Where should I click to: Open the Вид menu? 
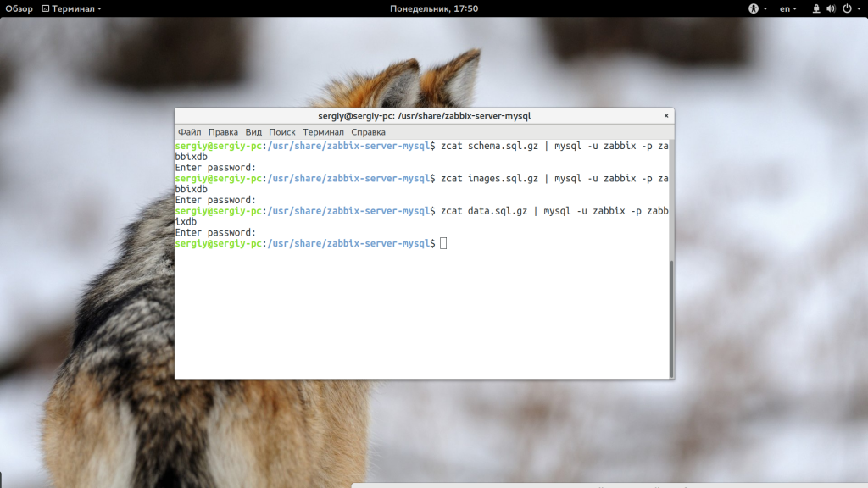[253, 132]
